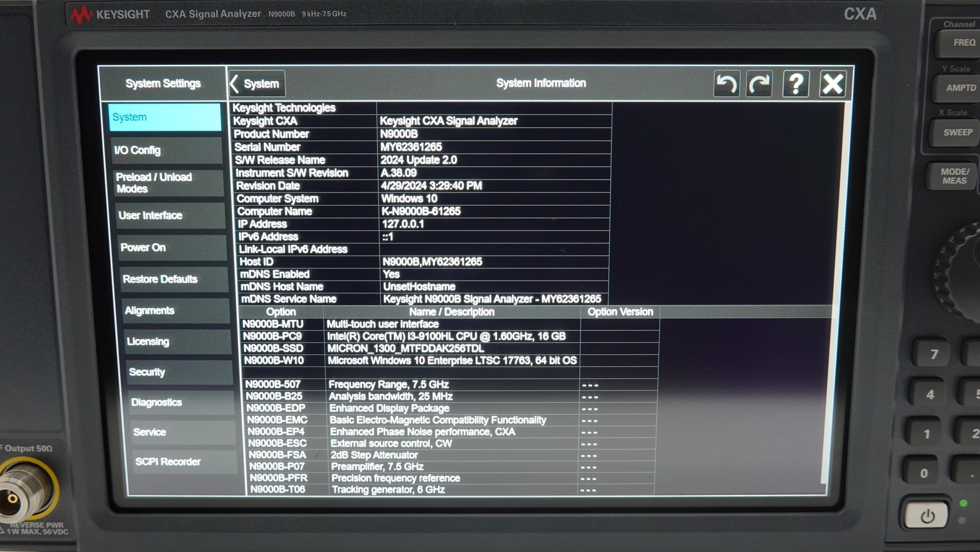Click the software revision value A.38.09
Viewport: 980px width, 552px height.
[399, 173]
